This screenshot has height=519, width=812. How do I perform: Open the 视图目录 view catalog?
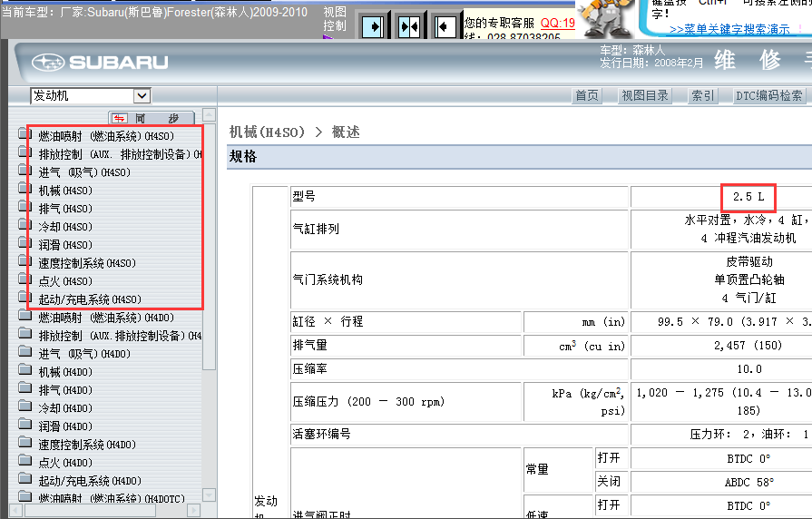pyautogui.click(x=645, y=96)
